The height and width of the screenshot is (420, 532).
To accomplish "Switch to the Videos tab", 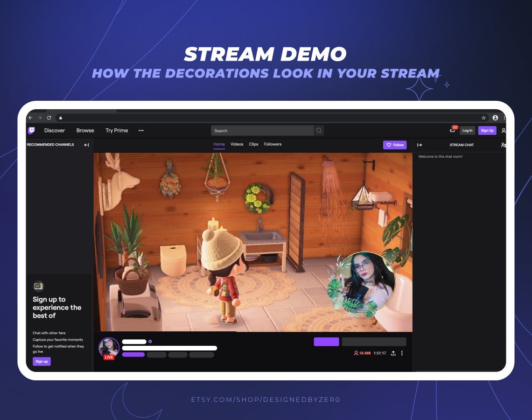I will (237, 144).
